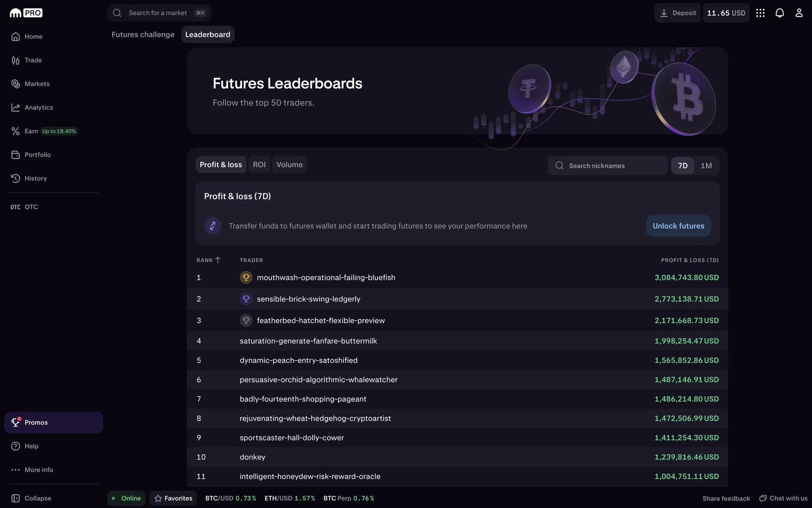Select the 7D time range

pos(683,166)
